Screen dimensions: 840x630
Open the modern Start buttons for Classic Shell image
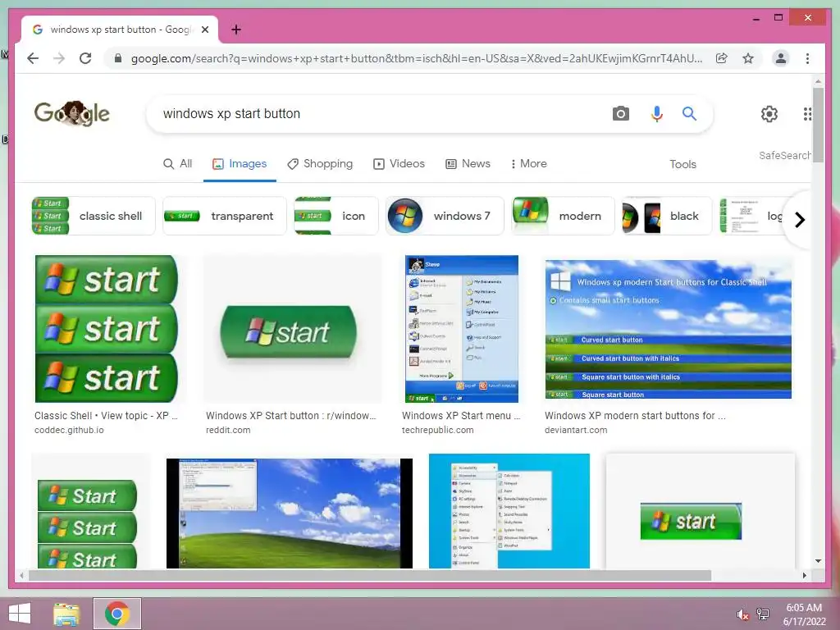(668, 329)
